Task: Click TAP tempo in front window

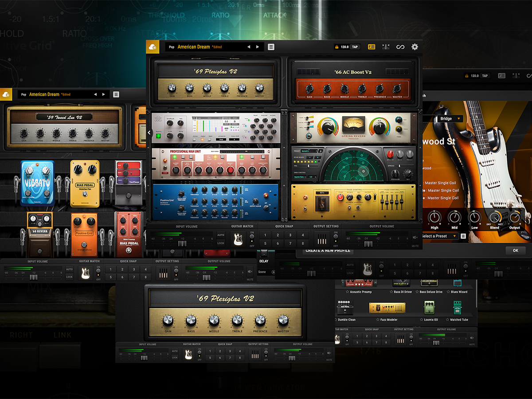Action: tap(355, 47)
